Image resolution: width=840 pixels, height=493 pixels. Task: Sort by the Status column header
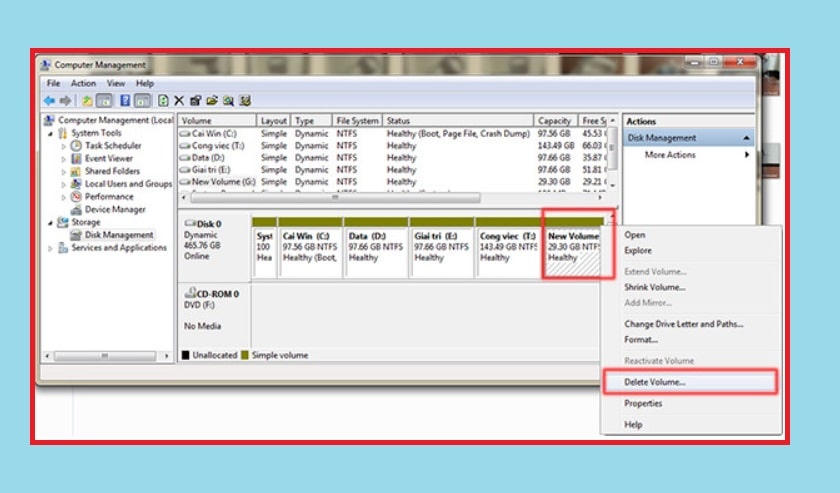click(458, 121)
